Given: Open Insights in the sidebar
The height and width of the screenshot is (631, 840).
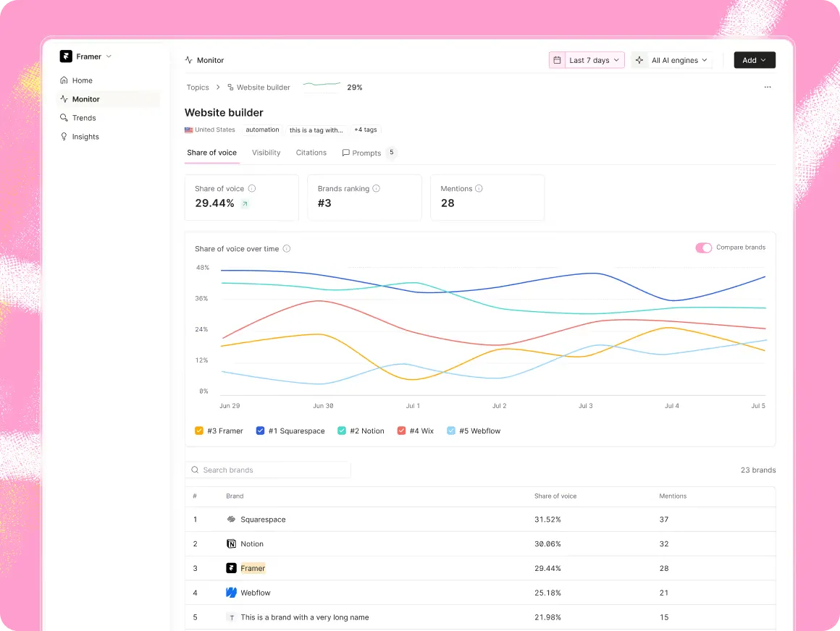Looking at the screenshot, I should 109,137.
